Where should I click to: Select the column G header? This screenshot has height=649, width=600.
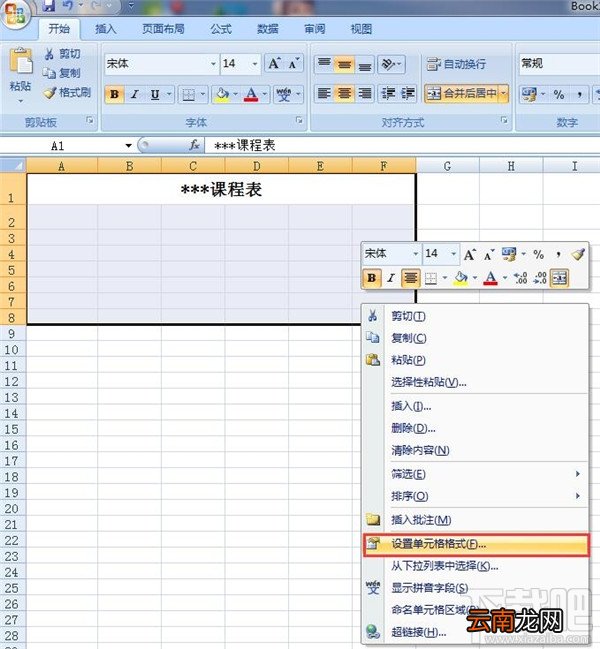(x=448, y=166)
